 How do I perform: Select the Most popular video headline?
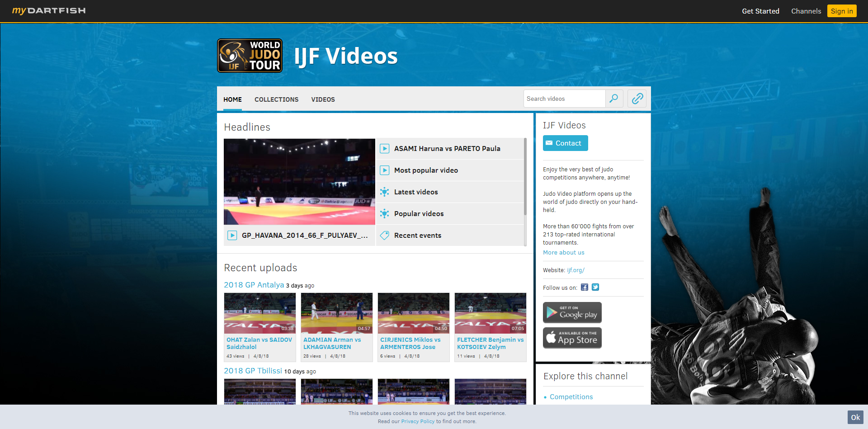pos(450,170)
